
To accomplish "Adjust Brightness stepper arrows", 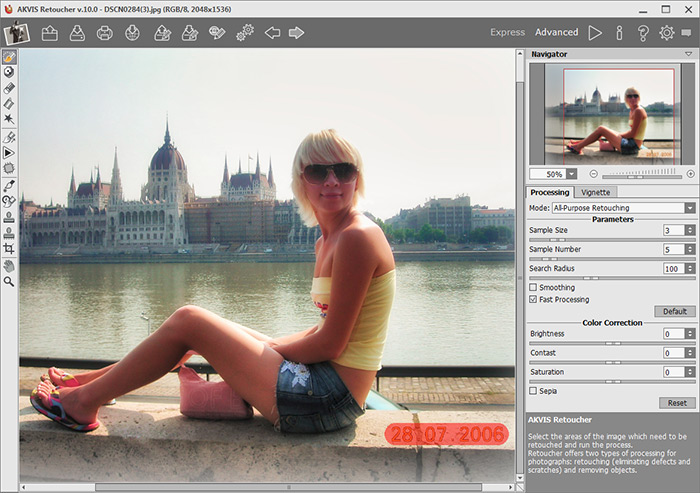I will 690,334.
